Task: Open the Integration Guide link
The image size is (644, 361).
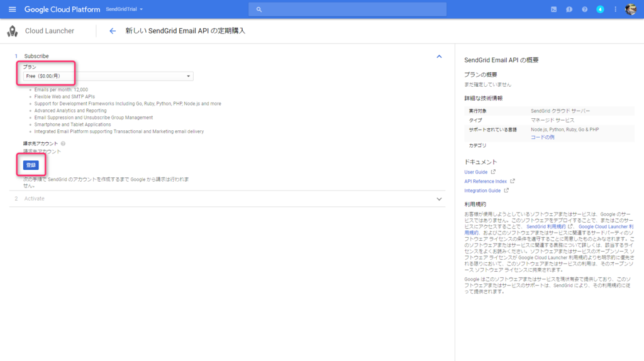Action: click(x=482, y=191)
